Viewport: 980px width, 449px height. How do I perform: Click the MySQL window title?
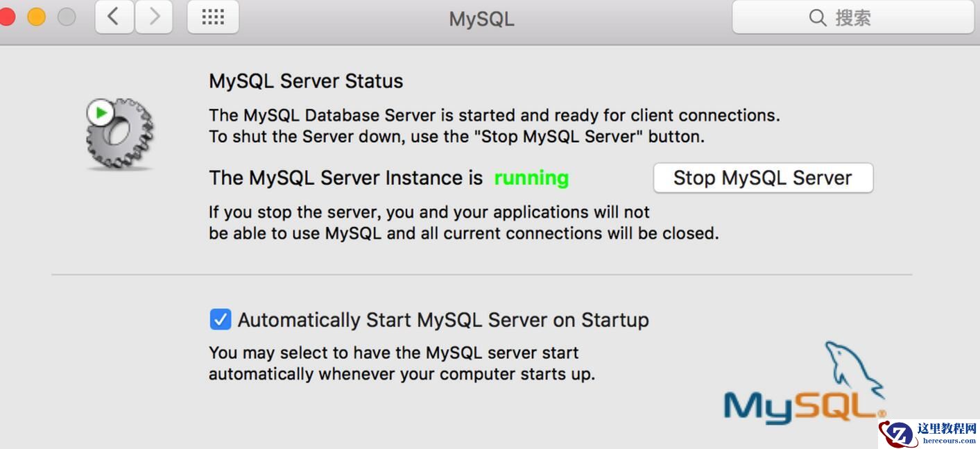coord(481,19)
